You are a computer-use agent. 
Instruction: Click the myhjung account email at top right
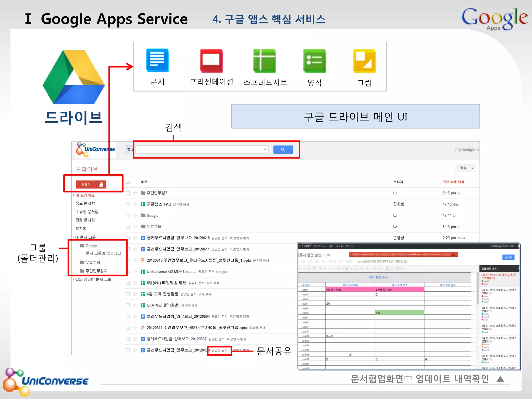click(x=467, y=149)
